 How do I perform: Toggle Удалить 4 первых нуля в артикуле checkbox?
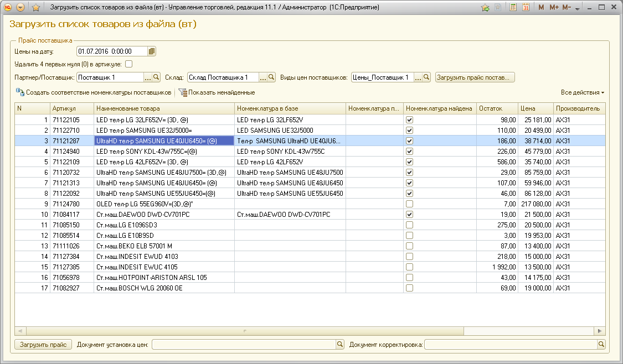point(128,64)
